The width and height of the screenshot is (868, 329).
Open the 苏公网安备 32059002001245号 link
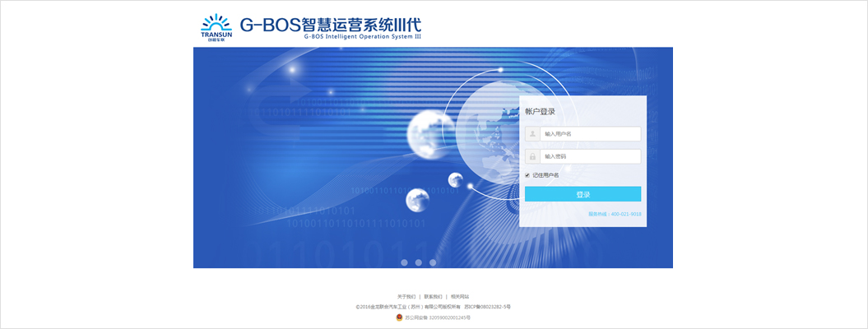point(439,317)
